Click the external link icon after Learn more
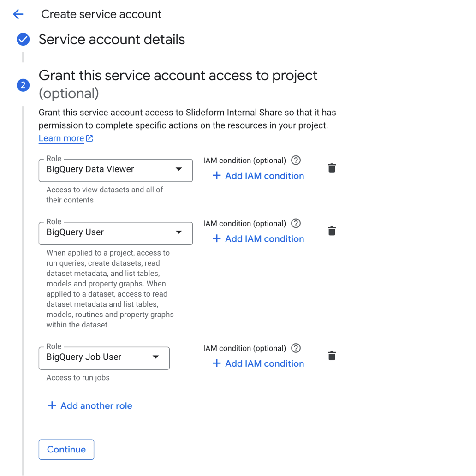 89,137
